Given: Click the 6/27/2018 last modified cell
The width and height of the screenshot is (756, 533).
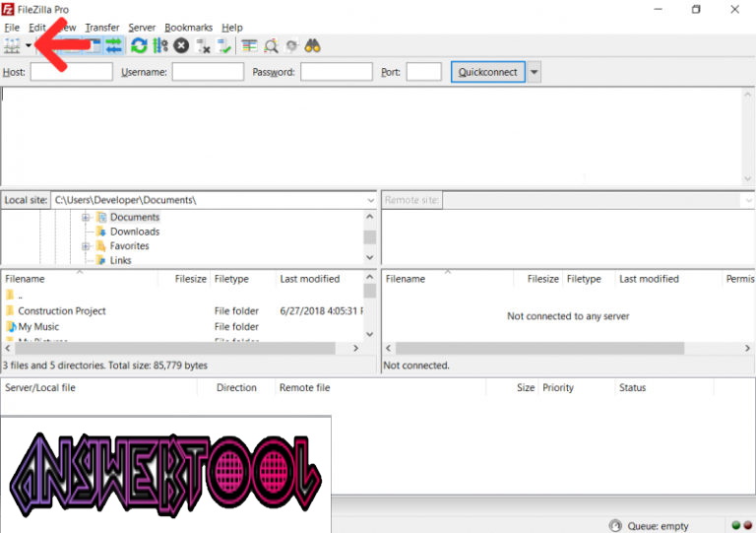Looking at the screenshot, I should point(321,311).
